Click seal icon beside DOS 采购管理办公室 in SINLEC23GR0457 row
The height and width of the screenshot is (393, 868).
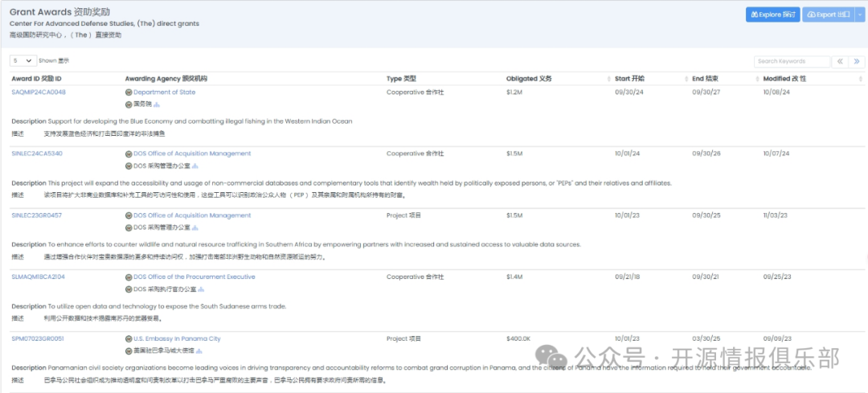(x=129, y=227)
